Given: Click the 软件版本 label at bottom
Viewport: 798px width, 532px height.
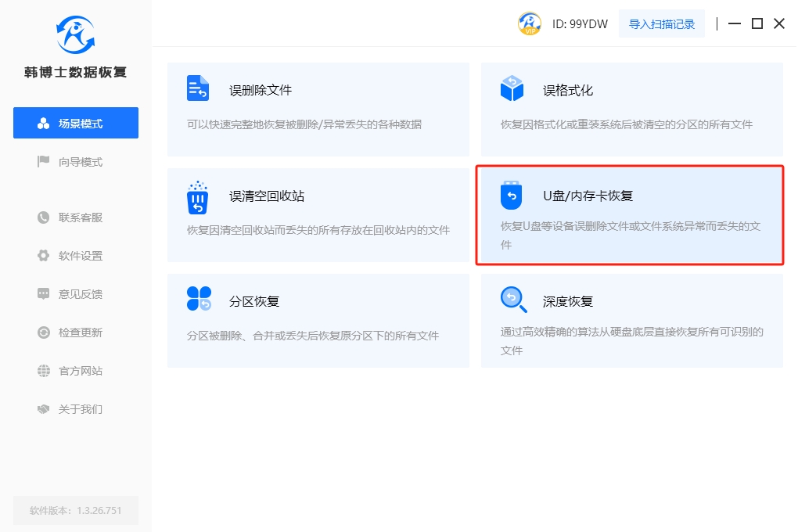Looking at the screenshot, I should click(76, 510).
